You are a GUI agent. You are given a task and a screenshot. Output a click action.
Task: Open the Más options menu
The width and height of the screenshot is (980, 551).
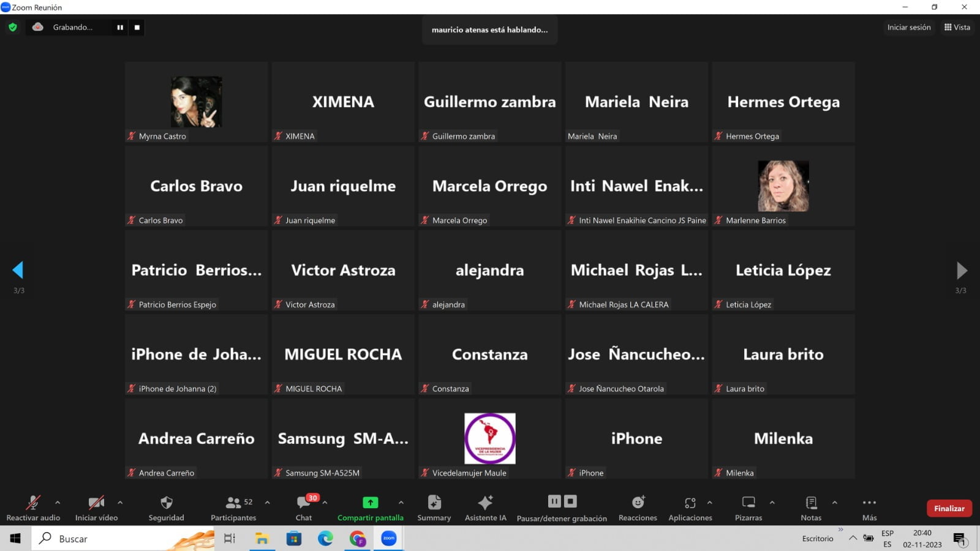pos(869,503)
